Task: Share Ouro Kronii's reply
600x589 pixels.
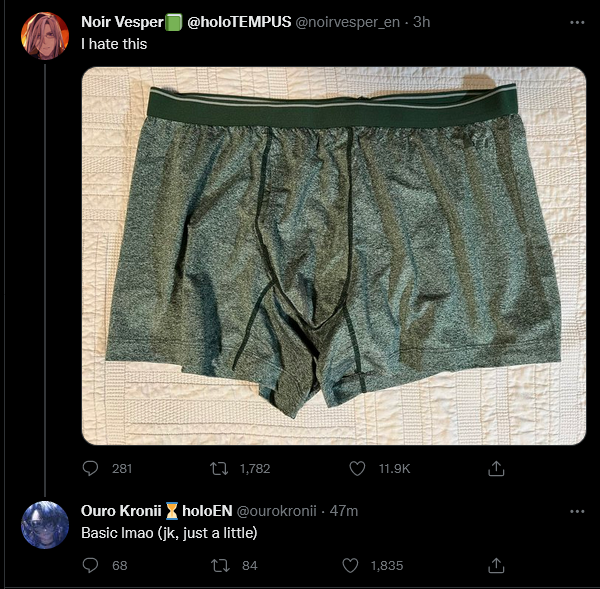Action: [x=496, y=565]
